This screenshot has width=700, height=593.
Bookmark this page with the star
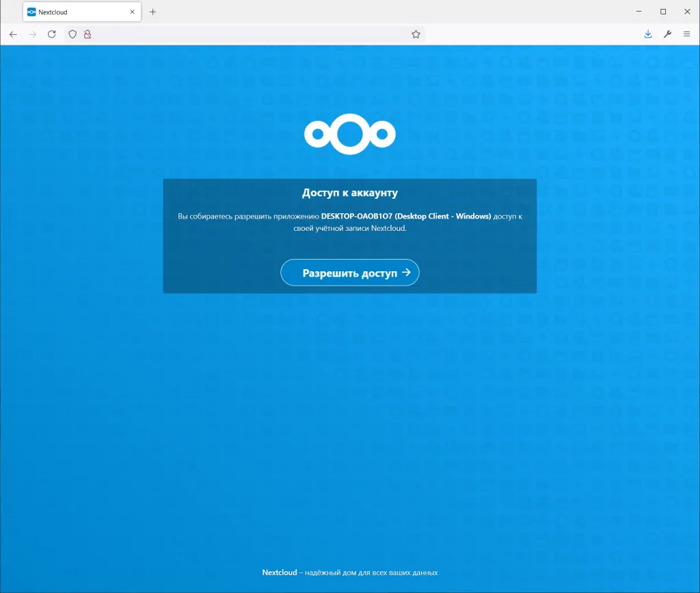pyautogui.click(x=416, y=34)
